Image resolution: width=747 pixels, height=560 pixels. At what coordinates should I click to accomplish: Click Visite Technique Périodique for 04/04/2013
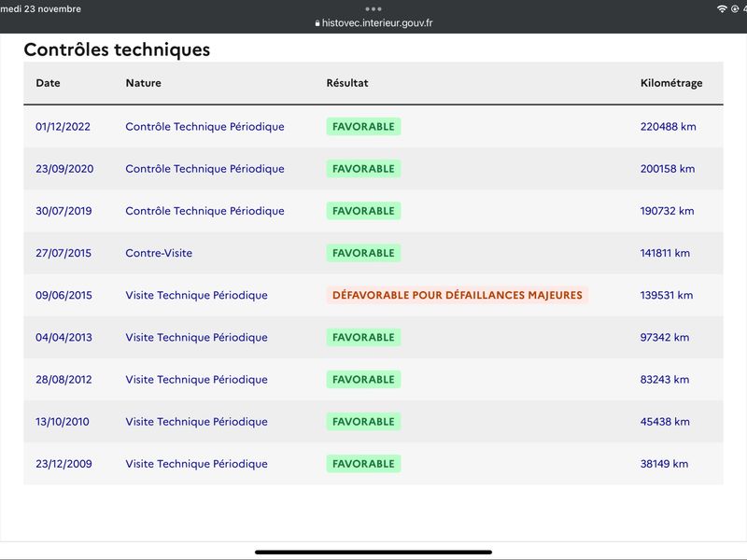pyautogui.click(x=197, y=337)
